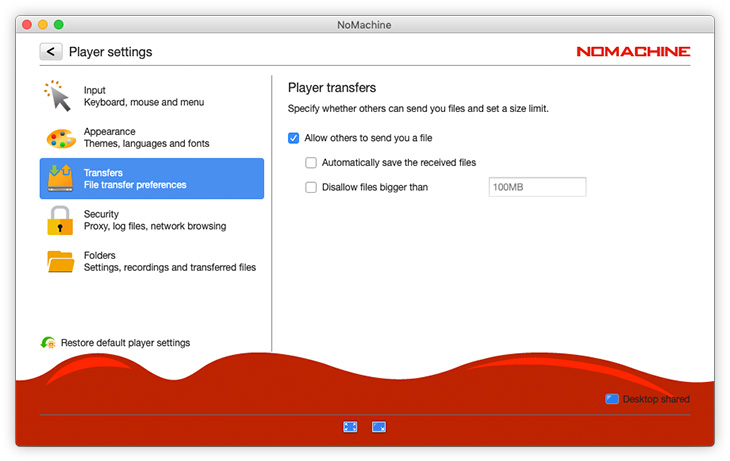Click the 100MB size limit field
Image resolution: width=730 pixels, height=461 pixels.
(x=536, y=187)
